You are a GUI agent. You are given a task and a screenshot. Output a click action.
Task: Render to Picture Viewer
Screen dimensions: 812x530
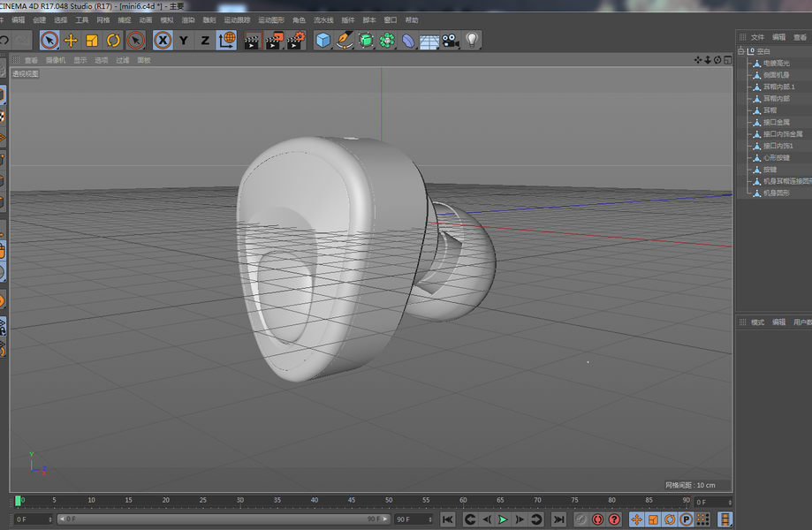pos(275,41)
